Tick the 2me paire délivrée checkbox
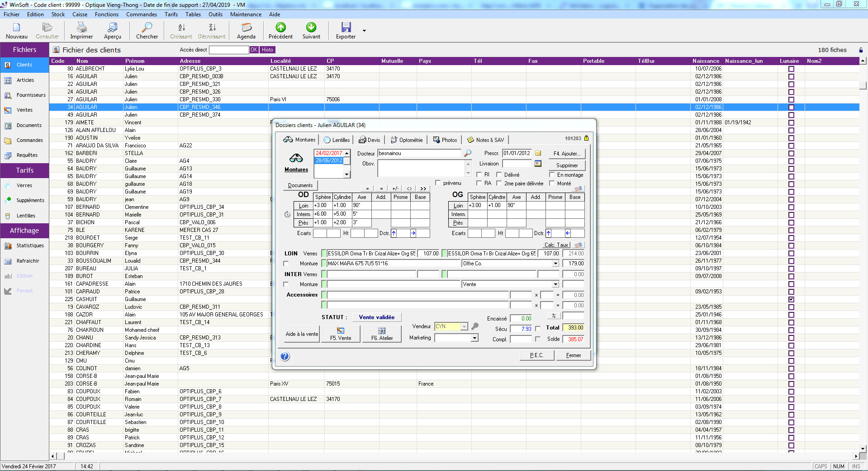Image resolution: width=868 pixels, height=471 pixels. pyautogui.click(x=499, y=183)
